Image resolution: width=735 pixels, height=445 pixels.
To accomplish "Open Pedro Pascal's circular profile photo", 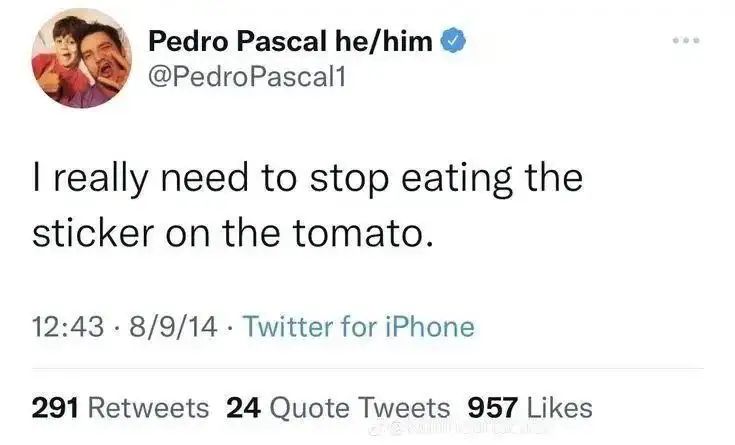I will [x=82, y=59].
